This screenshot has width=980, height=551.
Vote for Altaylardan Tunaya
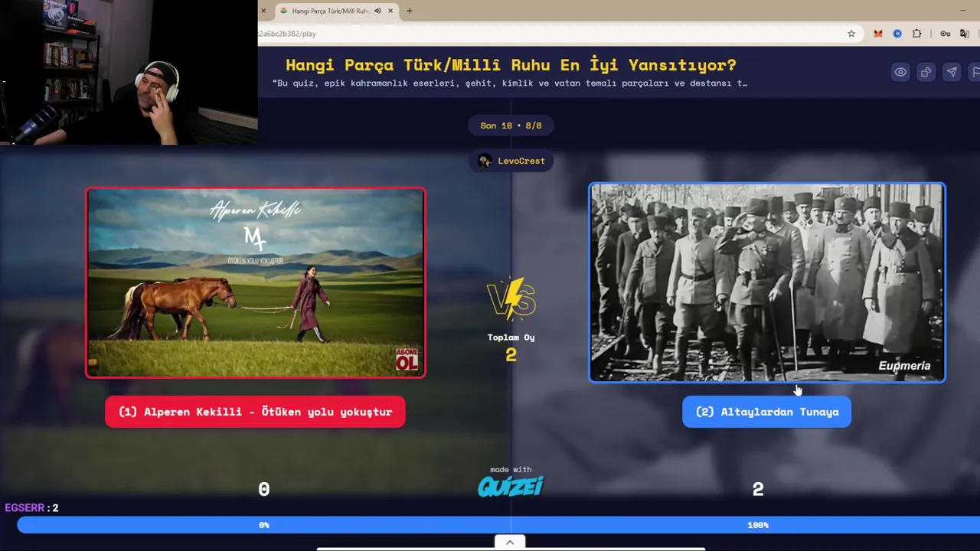[x=766, y=412]
